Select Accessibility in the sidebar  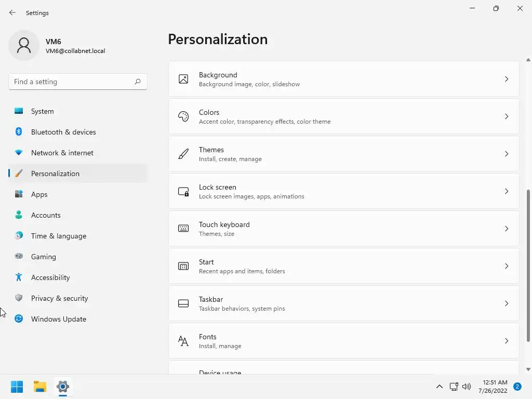[50, 277]
